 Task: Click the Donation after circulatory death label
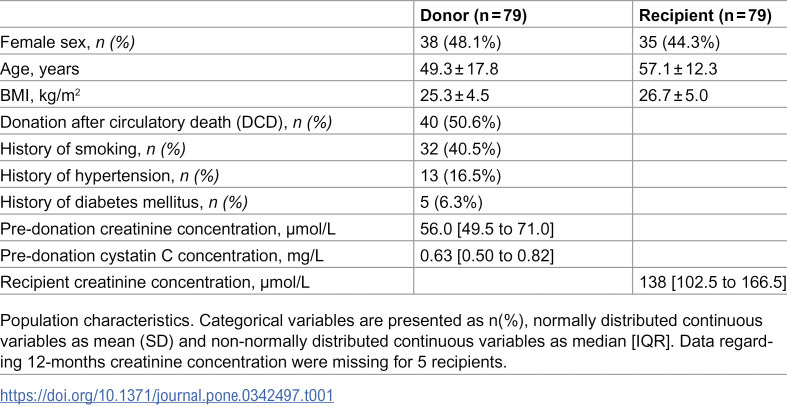click(166, 122)
